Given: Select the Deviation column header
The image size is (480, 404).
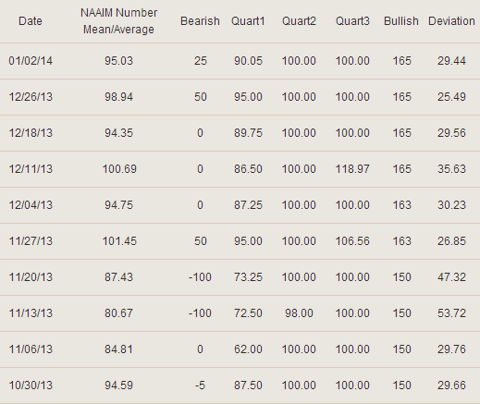Looking at the screenshot, I should pos(452,21).
